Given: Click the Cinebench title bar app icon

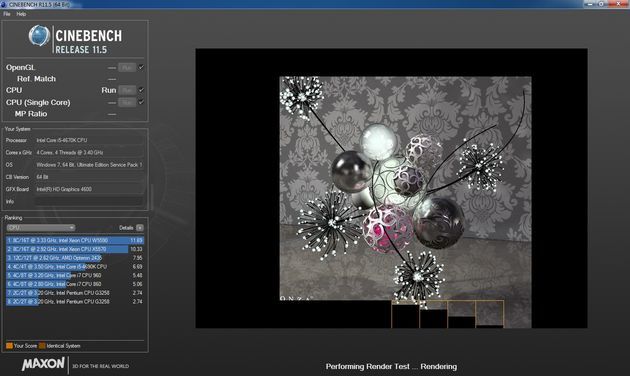Looking at the screenshot, I should [x=4, y=4].
